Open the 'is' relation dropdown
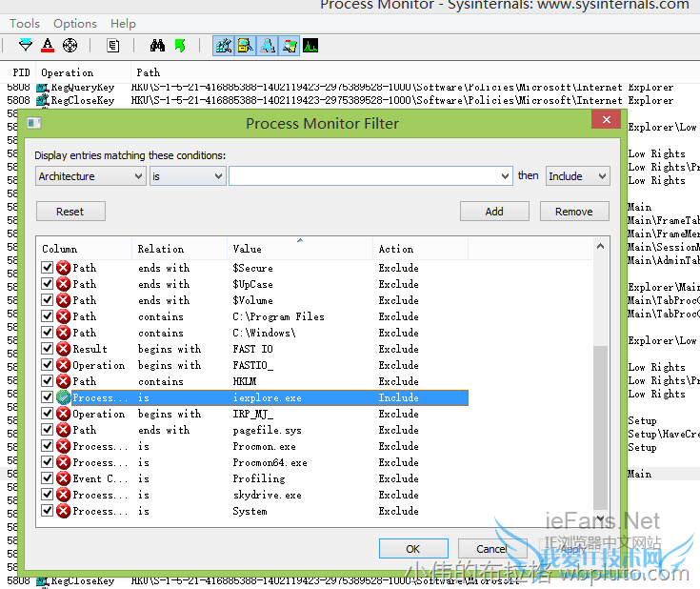Screen dimensions: 700x589 (x=188, y=176)
